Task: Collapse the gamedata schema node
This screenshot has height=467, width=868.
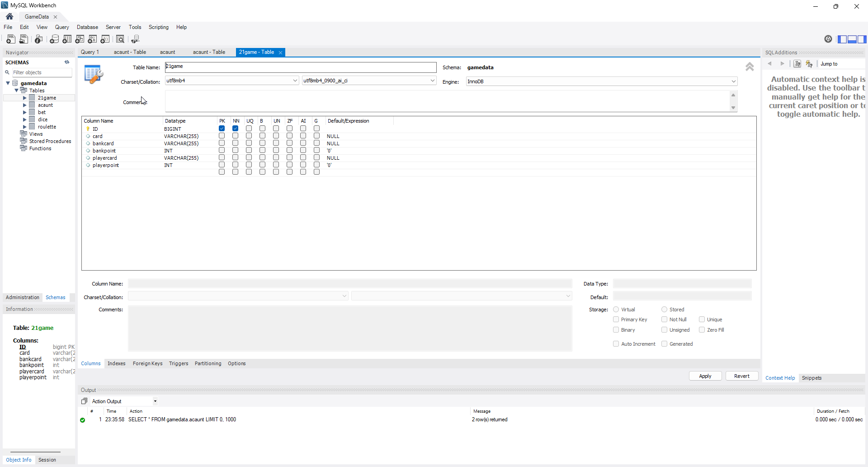Action: coord(8,83)
